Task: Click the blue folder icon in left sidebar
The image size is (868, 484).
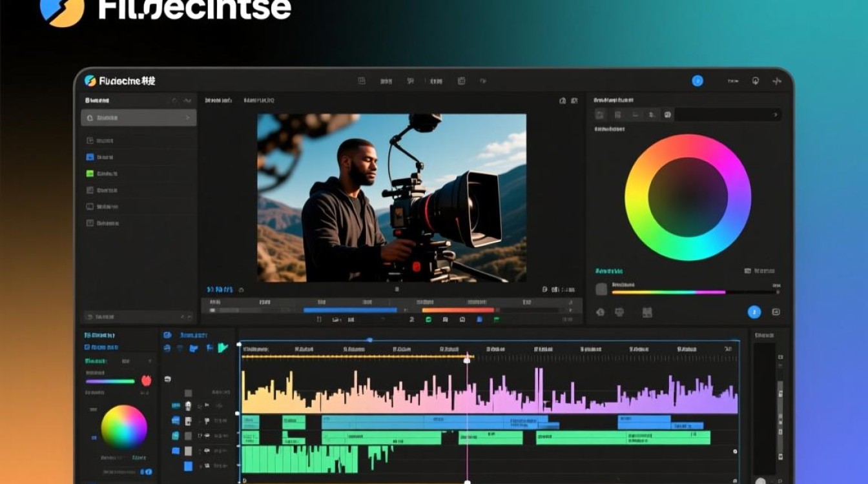Action: coord(90,157)
